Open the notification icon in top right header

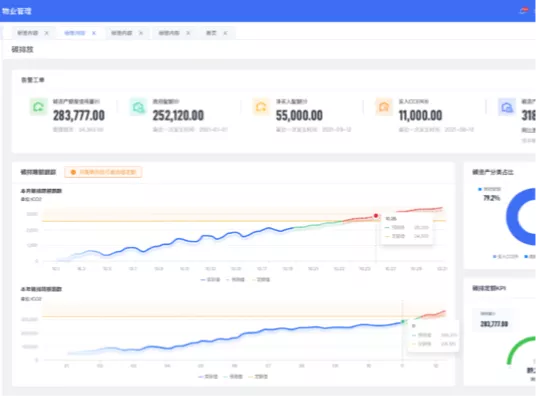(524, 11)
